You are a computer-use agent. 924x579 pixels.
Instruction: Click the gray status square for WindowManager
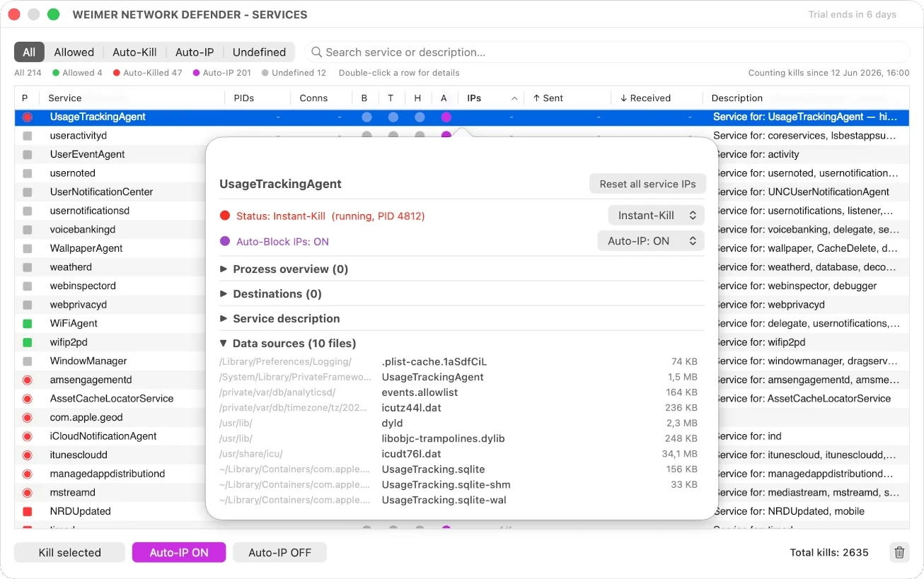(x=28, y=361)
